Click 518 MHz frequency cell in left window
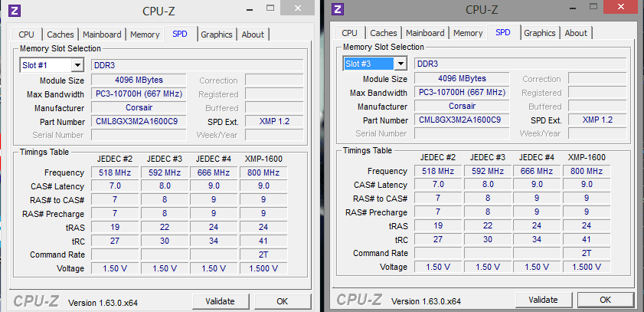 (115, 172)
